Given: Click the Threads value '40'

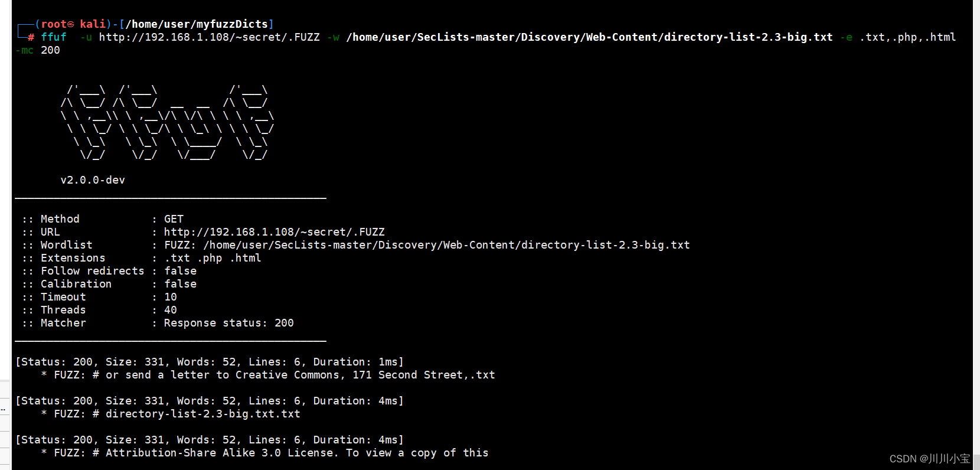Looking at the screenshot, I should pyautogui.click(x=171, y=310).
